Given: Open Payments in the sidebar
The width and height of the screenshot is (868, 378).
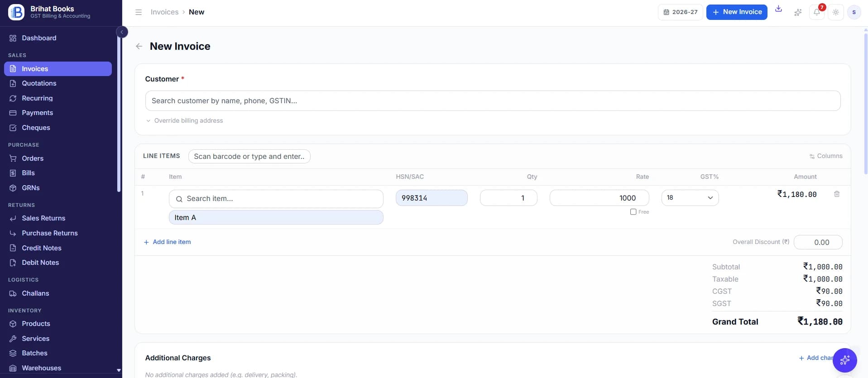Looking at the screenshot, I should click(x=58, y=113).
